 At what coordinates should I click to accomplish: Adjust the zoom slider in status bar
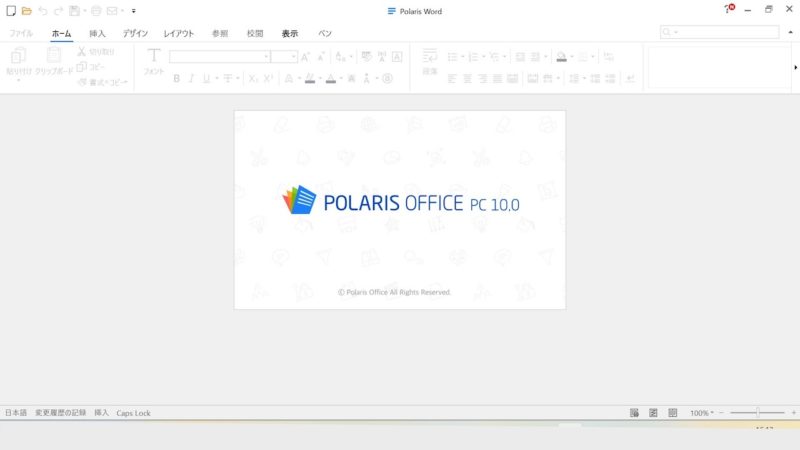coord(758,412)
